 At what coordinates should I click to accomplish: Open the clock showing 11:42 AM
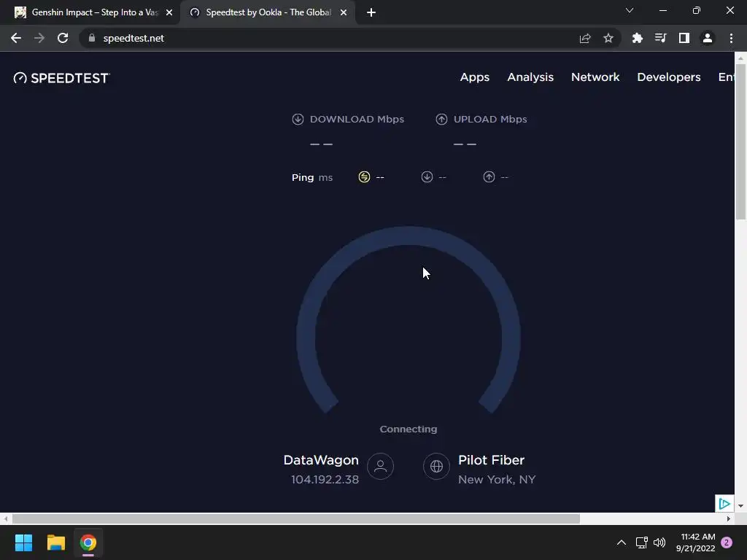click(x=695, y=542)
